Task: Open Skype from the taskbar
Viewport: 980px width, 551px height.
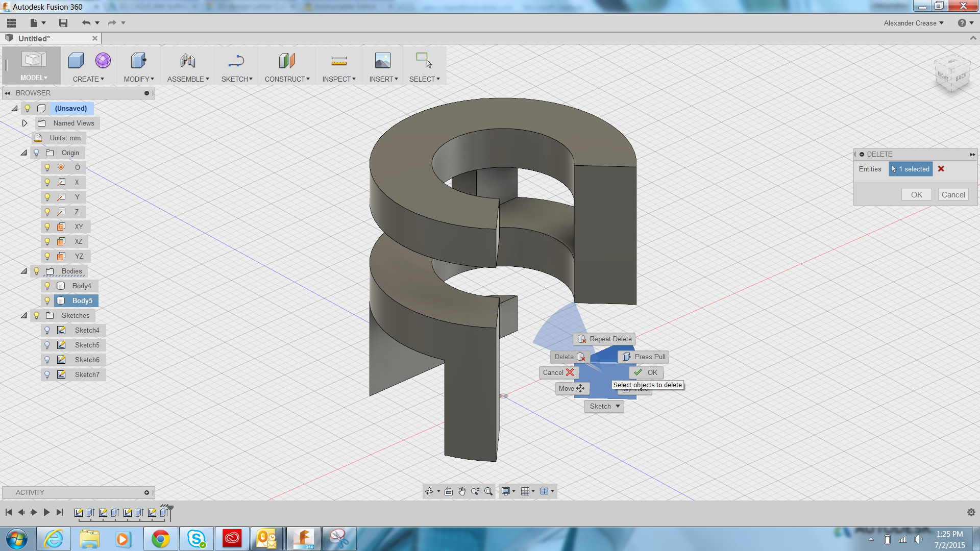Action: coord(196,539)
